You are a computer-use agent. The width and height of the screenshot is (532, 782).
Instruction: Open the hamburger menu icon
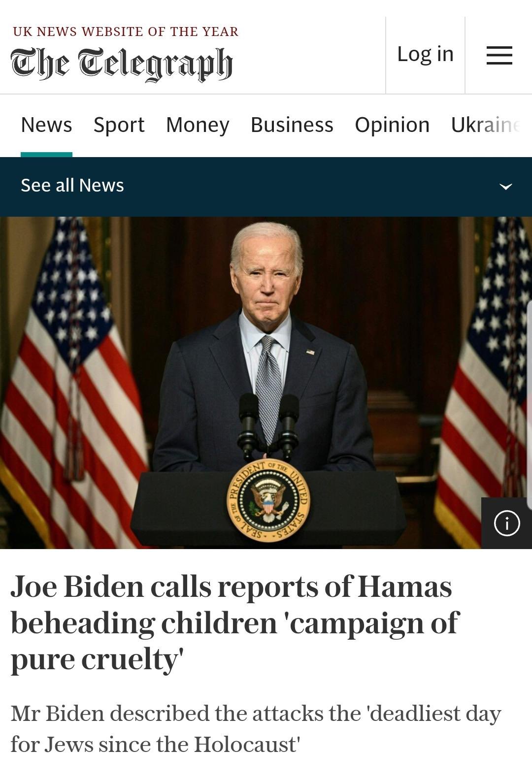coord(499,55)
